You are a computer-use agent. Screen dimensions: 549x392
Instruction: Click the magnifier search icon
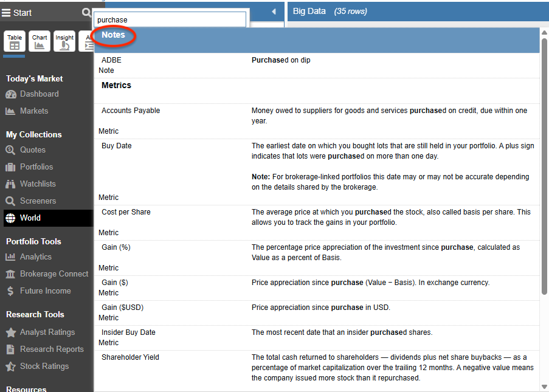[x=86, y=13]
